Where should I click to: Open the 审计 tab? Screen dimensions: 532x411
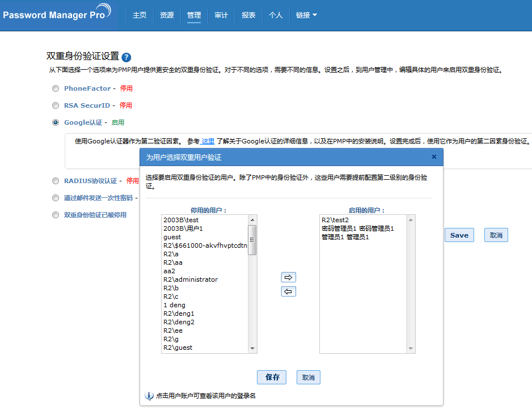tap(221, 15)
